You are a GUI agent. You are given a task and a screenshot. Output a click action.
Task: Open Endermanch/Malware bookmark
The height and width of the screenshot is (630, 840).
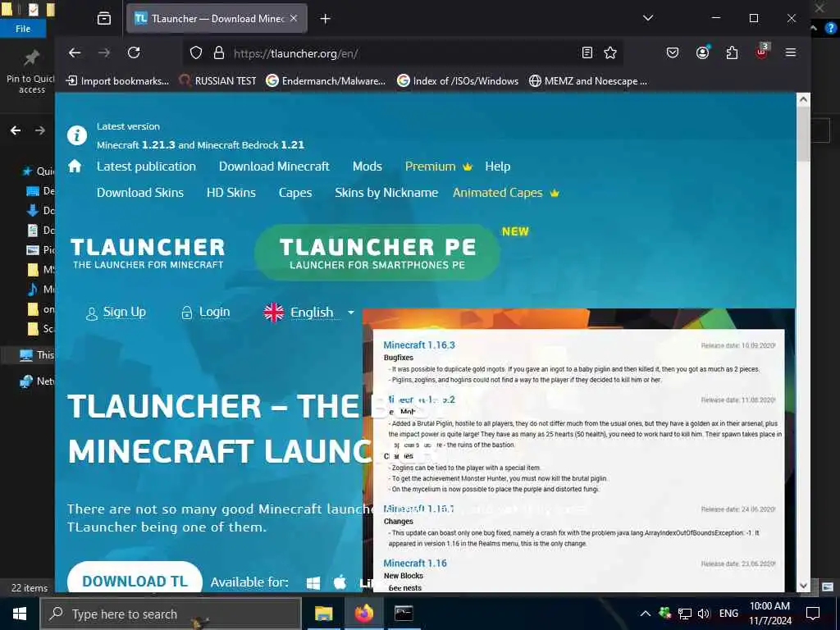pos(326,81)
